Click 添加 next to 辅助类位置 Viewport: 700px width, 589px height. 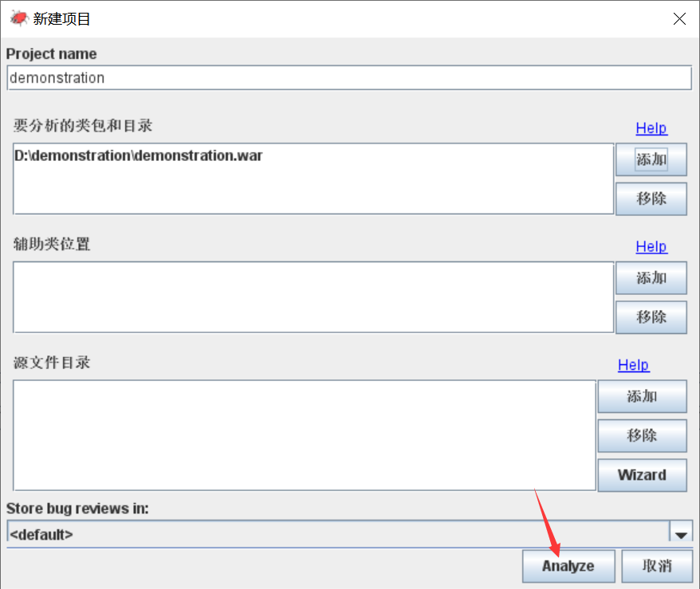point(651,278)
